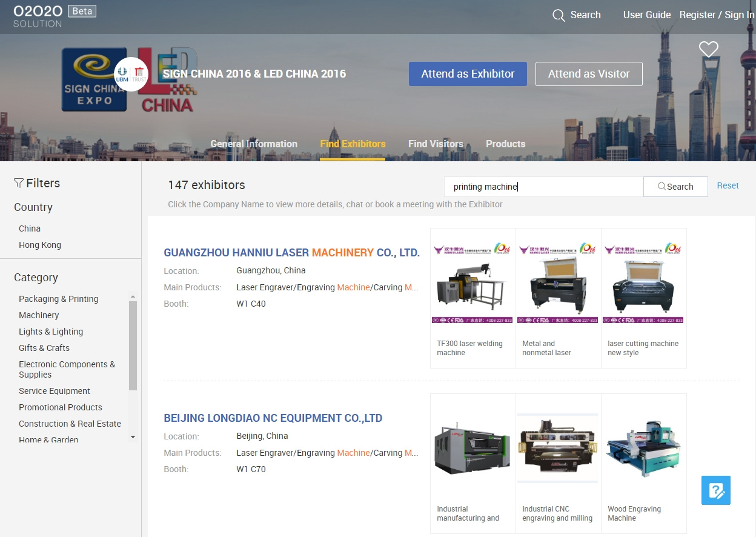756x537 pixels.
Task: Click booth number W1 C70
Action: tap(251, 469)
